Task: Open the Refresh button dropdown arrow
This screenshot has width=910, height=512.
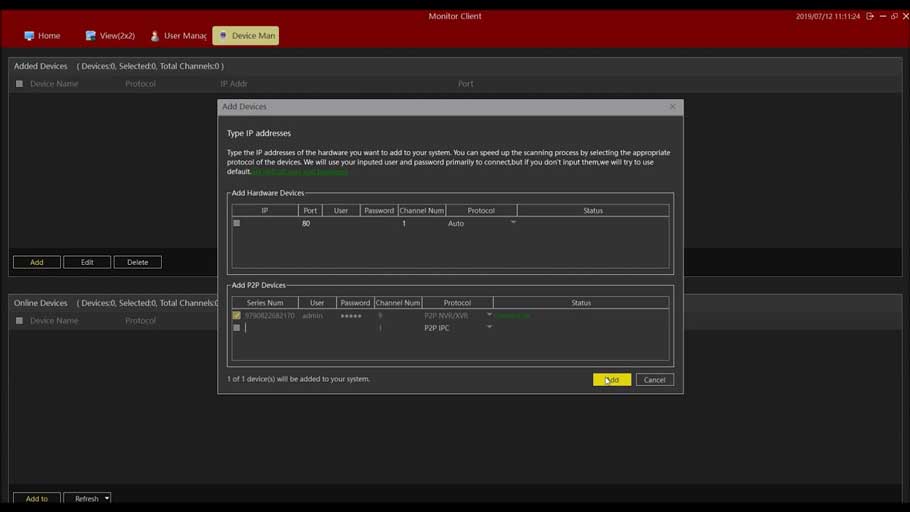Action: click(x=107, y=498)
